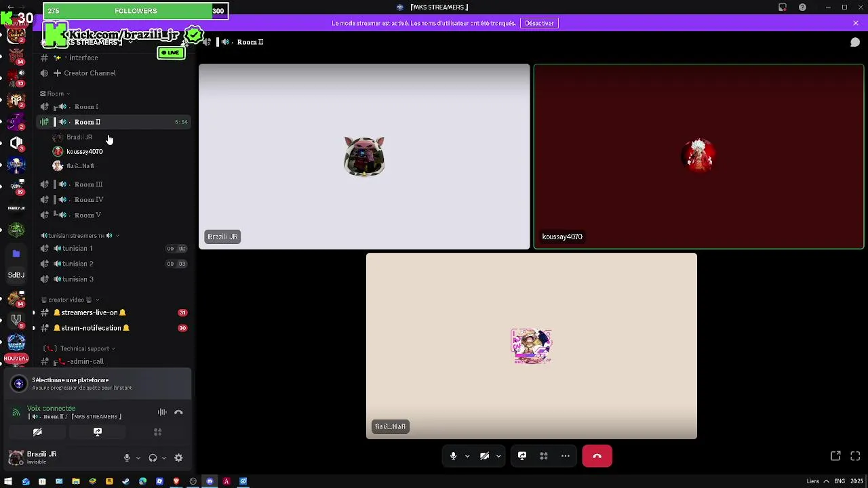
Task: Collapse the Room category
Action: (55, 94)
